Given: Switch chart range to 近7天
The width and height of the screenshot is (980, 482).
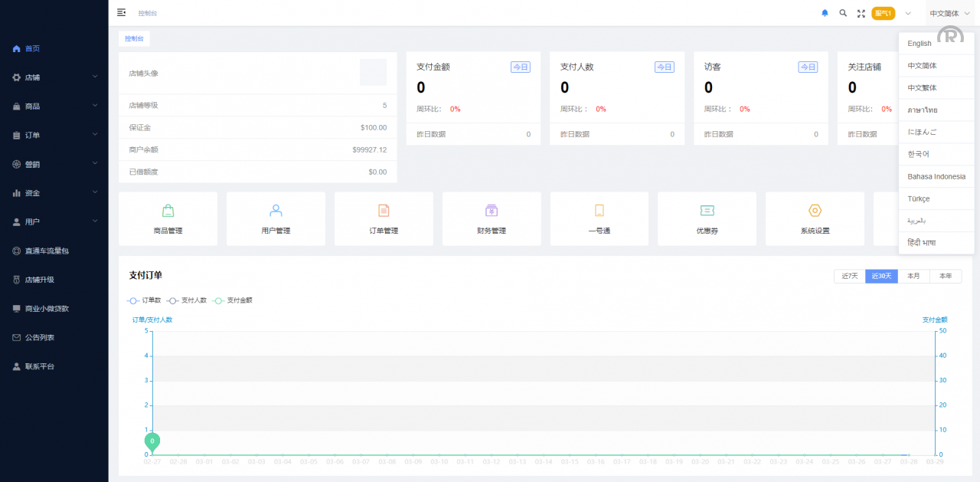Looking at the screenshot, I should [x=849, y=276].
